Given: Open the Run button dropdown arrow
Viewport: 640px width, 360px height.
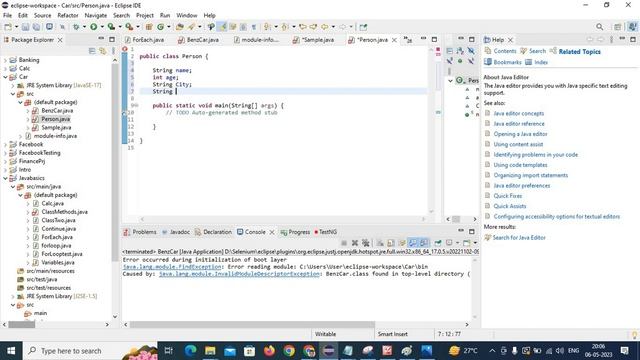Looking at the screenshot, I should (102, 27).
